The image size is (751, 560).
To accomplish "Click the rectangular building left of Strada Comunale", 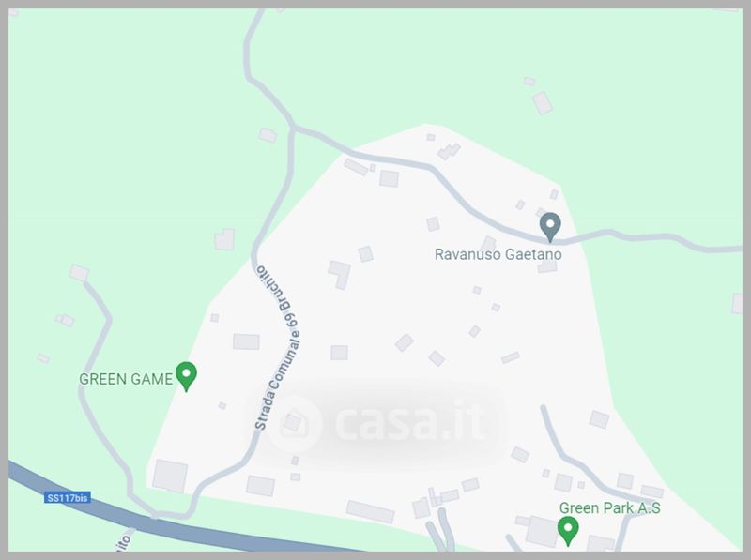I will pyautogui.click(x=246, y=341).
